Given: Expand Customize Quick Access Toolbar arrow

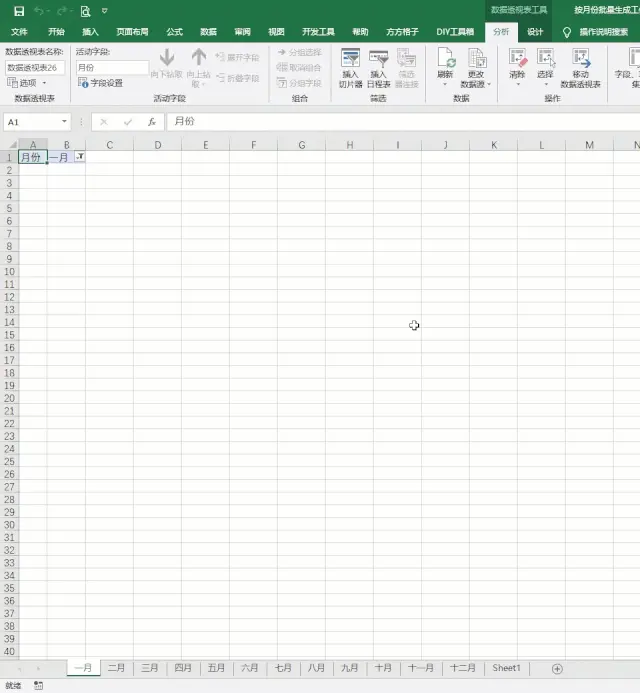Looking at the screenshot, I should 105,11.
